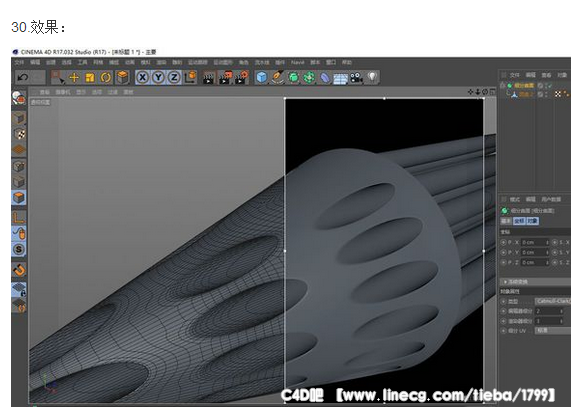The height and width of the screenshot is (412, 581).
Task: Select the Scale tool
Action: (90, 77)
